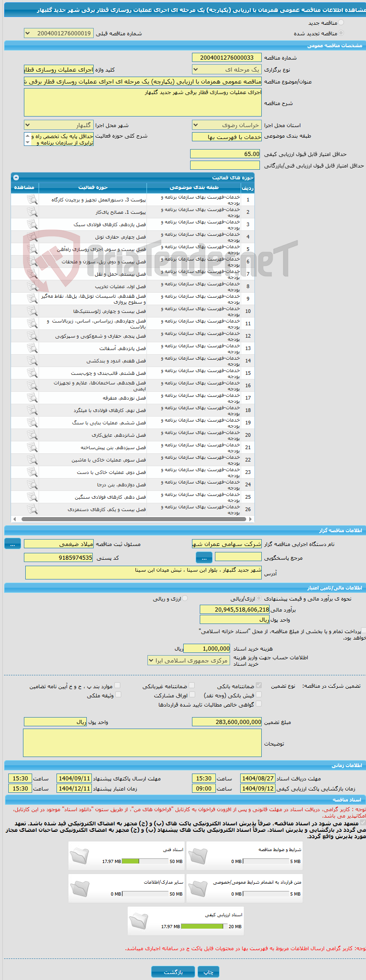Viewport: 366px width, 980px height.
Task: Open the سایر مدارک/اطلاعات folder icon
Action: [80, 889]
